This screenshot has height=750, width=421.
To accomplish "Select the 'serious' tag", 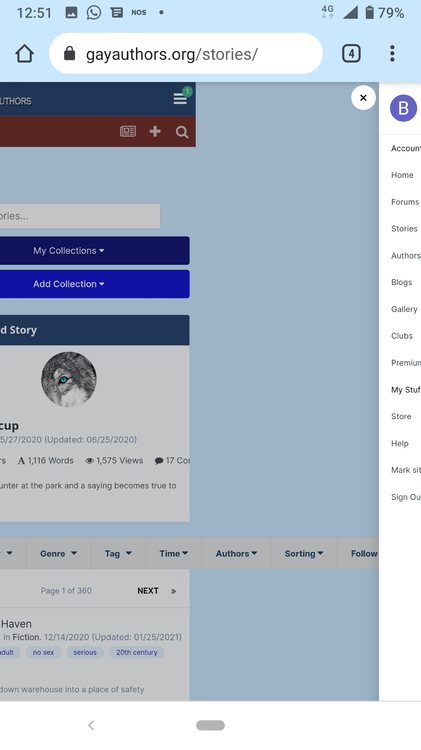I will click(x=85, y=652).
